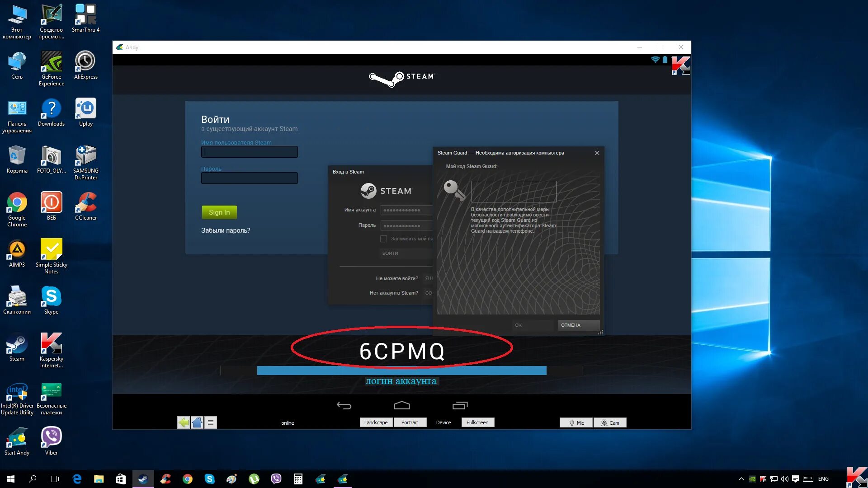
Task: Click the Viber icon in taskbar
Action: click(276, 479)
